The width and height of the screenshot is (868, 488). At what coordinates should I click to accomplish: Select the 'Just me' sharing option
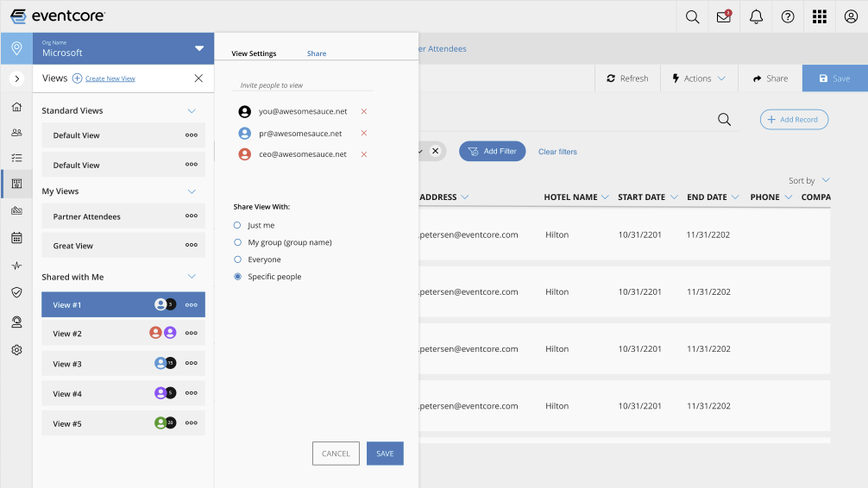click(x=238, y=225)
